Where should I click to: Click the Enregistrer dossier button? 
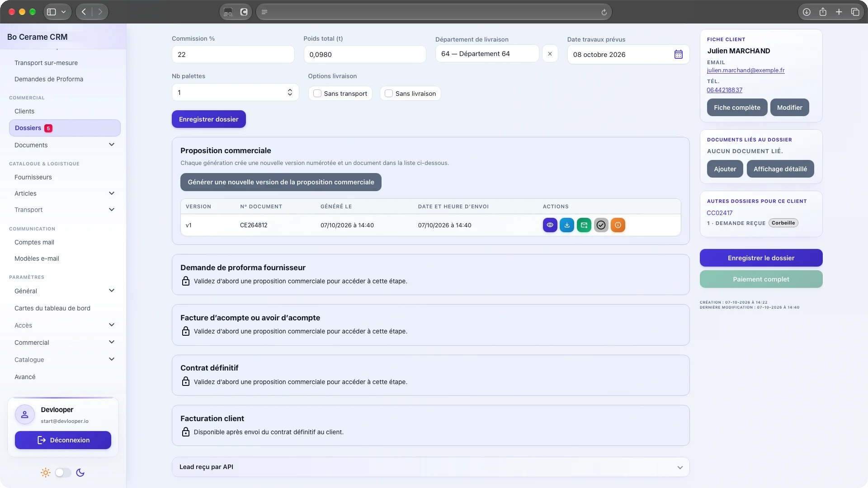click(208, 119)
